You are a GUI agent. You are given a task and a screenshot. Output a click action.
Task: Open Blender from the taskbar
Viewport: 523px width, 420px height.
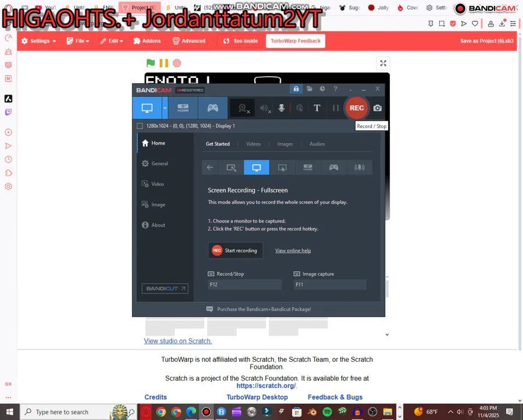click(312, 412)
